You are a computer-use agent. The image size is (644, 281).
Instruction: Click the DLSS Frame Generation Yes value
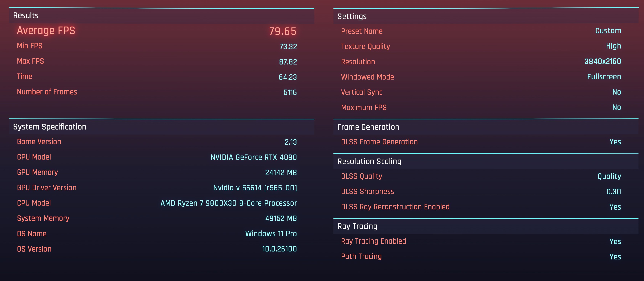(615, 142)
